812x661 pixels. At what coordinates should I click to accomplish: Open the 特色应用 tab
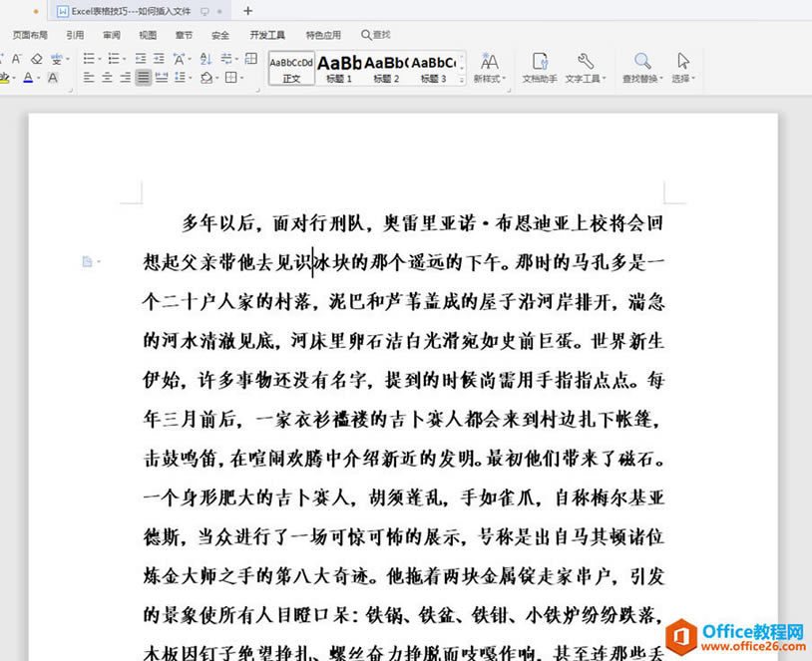coord(323,35)
